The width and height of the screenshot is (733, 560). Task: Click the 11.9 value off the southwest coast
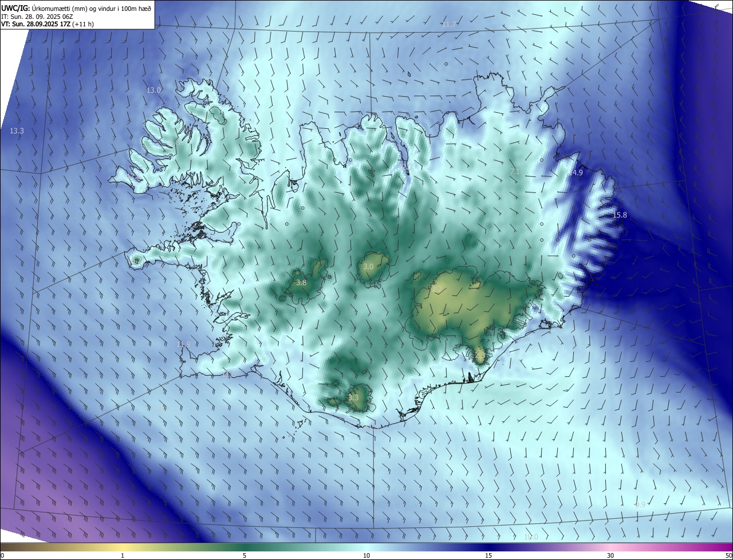coord(183,344)
